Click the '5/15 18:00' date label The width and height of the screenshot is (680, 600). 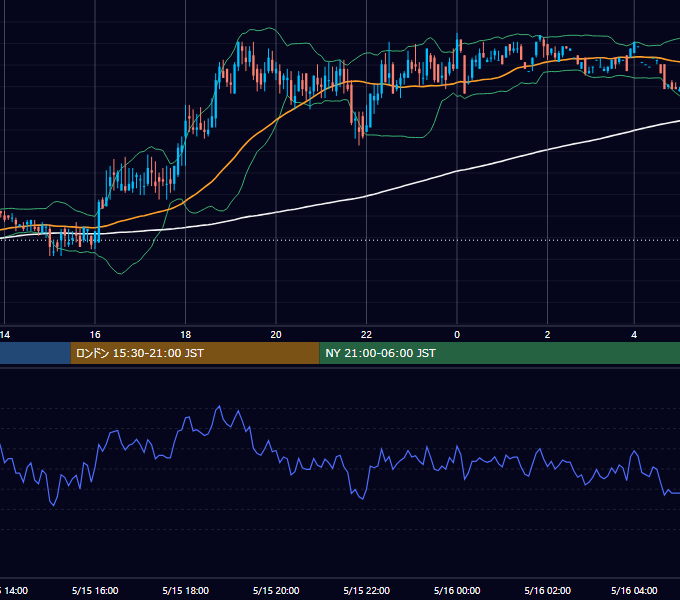(186, 590)
